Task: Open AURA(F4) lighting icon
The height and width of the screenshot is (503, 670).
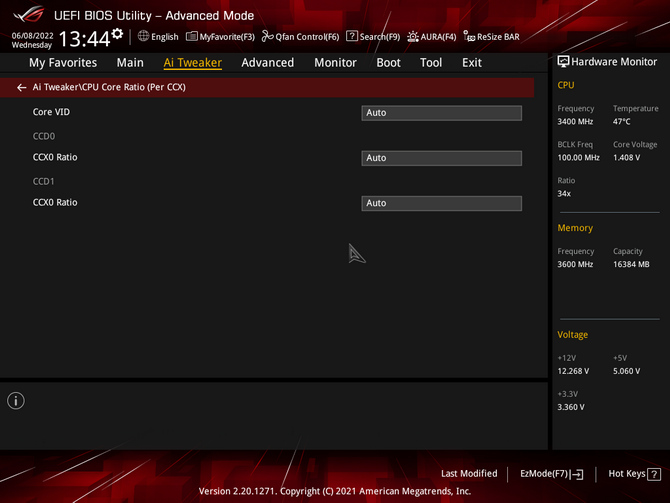Action: click(x=412, y=36)
